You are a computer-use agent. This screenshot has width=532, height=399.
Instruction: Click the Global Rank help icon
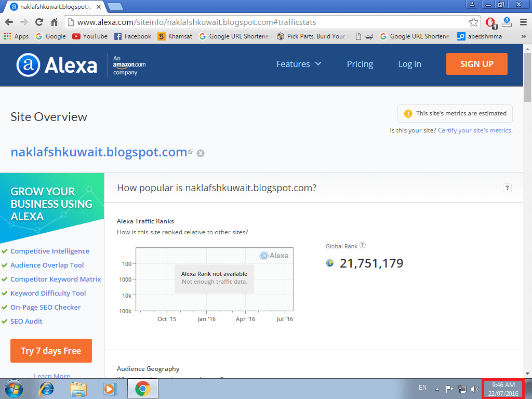point(362,245)
